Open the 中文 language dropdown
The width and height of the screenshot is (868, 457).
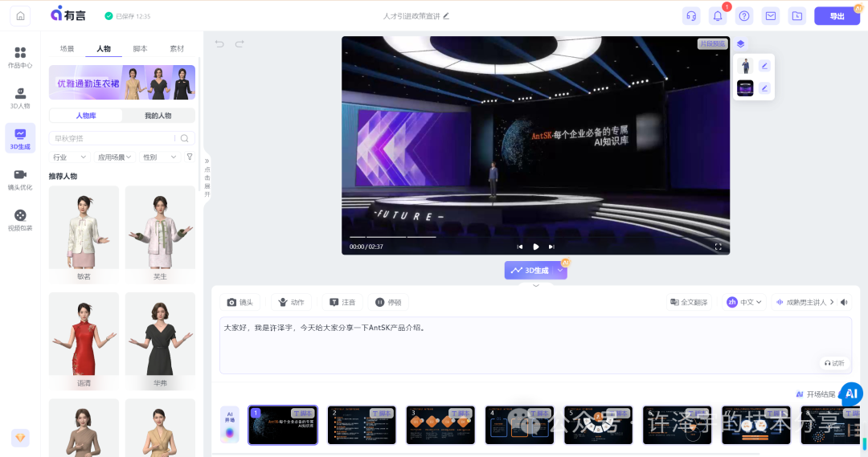[744, 302]
